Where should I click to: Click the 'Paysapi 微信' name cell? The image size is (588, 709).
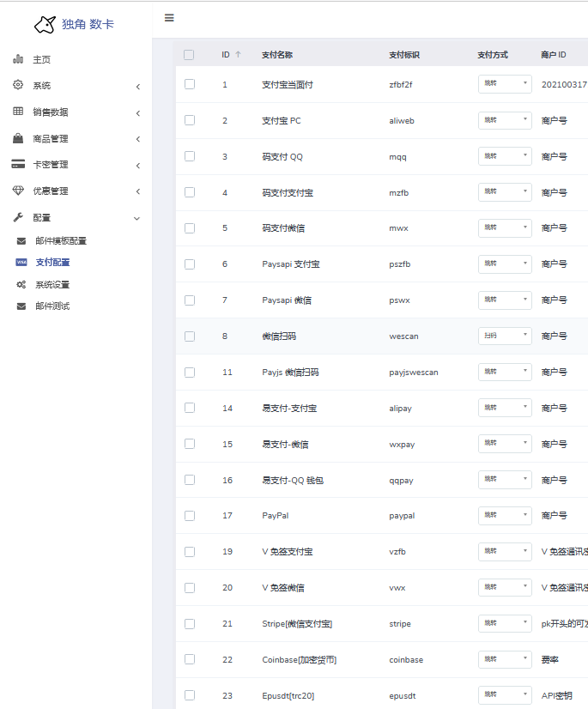pos(287,300)
